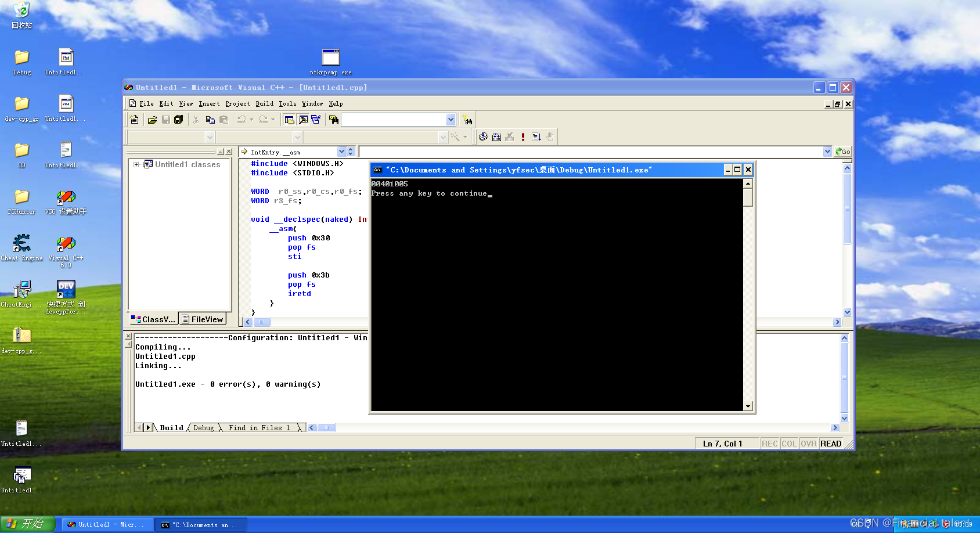Click the Go button beside the address bar
Viewport: 980px width, 533px height.
842,152
